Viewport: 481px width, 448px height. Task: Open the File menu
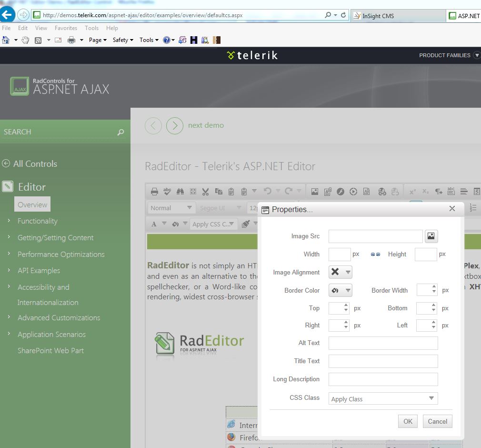point(6,28)
